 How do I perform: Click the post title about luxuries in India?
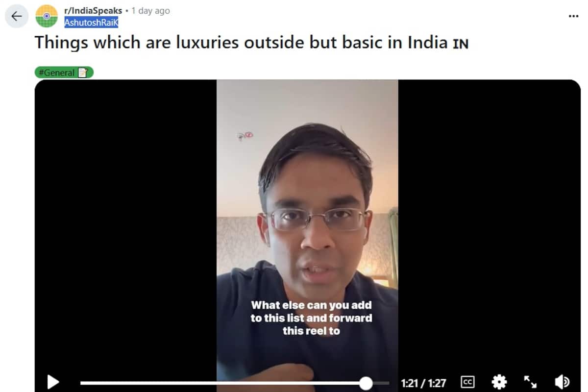pyautogui.click(x=251, y=43)
